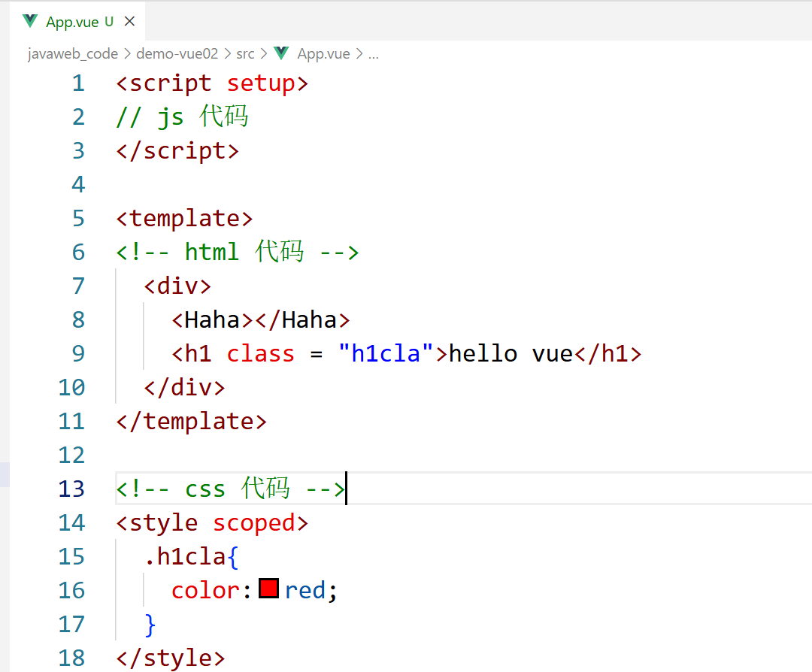Click the 'hello vue' text content

click(x=510, y=353)
